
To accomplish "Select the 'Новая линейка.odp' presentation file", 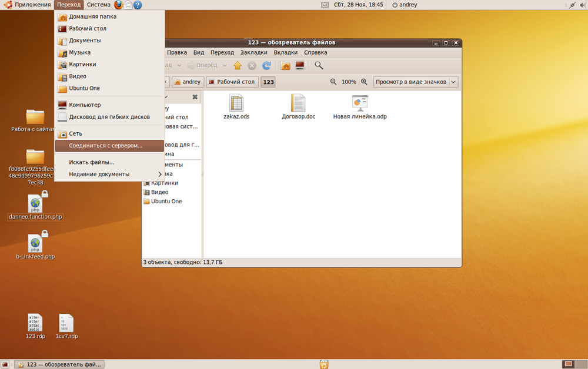I will click(x=360, y=107).
